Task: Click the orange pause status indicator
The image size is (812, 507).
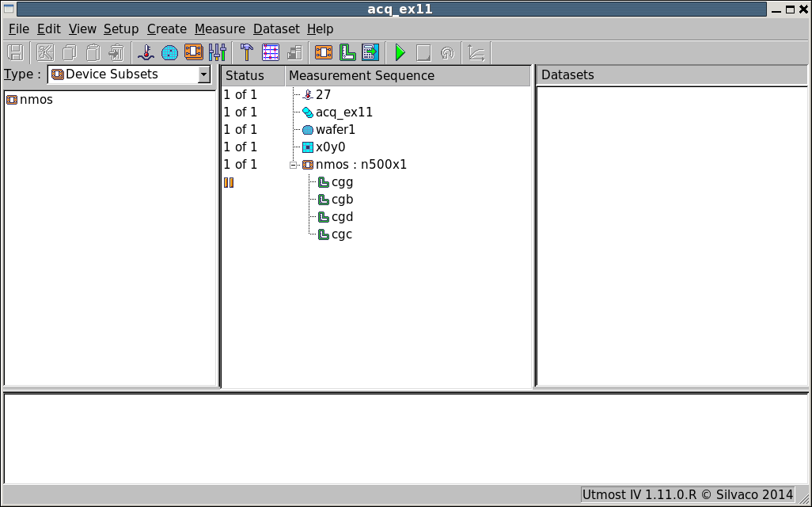Action: 229,182
